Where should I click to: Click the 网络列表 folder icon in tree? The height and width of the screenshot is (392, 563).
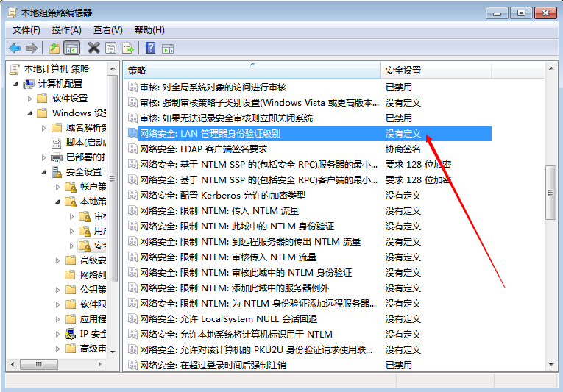click(71, 274)
